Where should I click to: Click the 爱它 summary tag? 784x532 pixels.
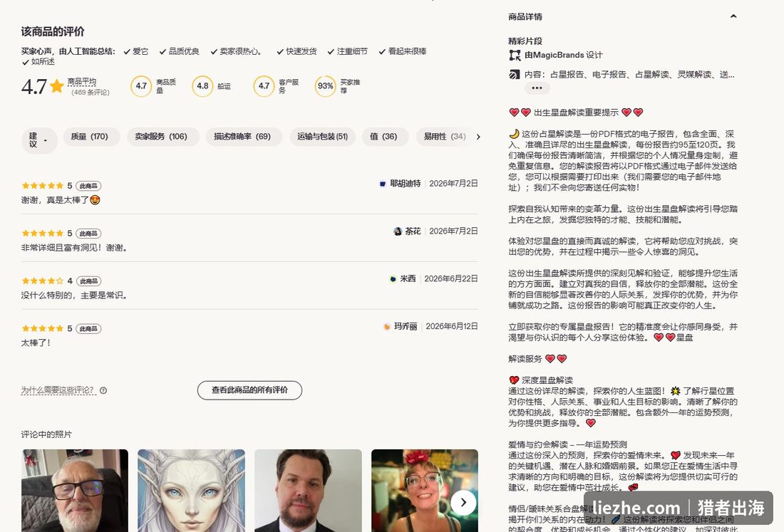coord(136,51)
